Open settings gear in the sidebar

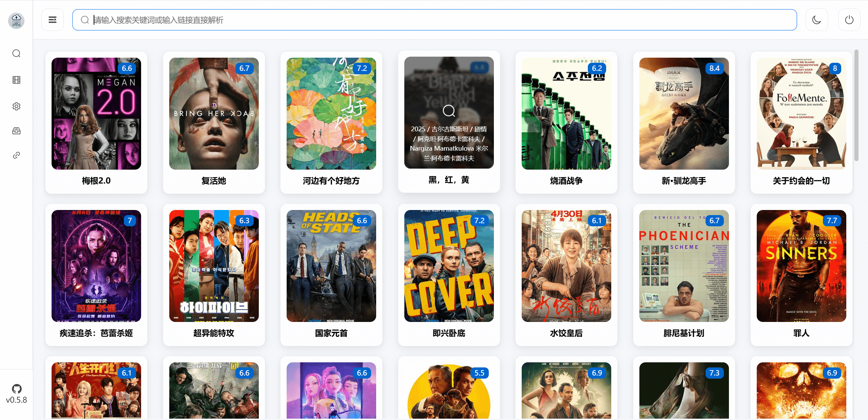pyautogui.click(x=16, y=106)
